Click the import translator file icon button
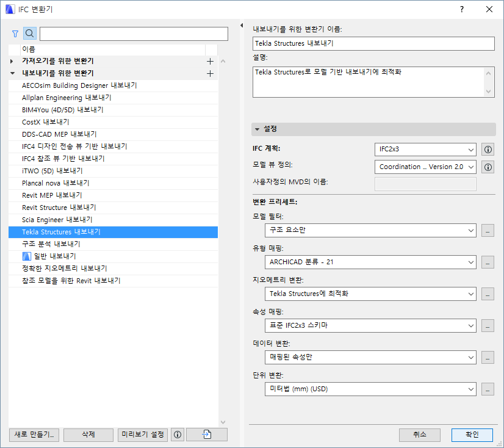The height and width of the screenshot is (448, 504). (x=207, y=435)
